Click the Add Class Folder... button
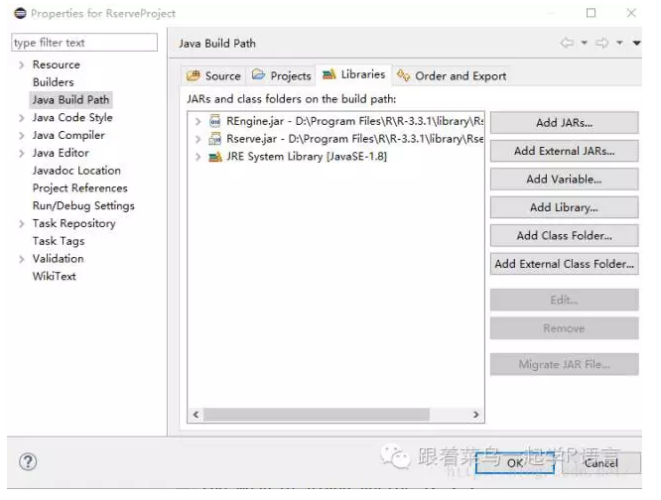This screenshot has width=661, height=500. pos(564,236)
